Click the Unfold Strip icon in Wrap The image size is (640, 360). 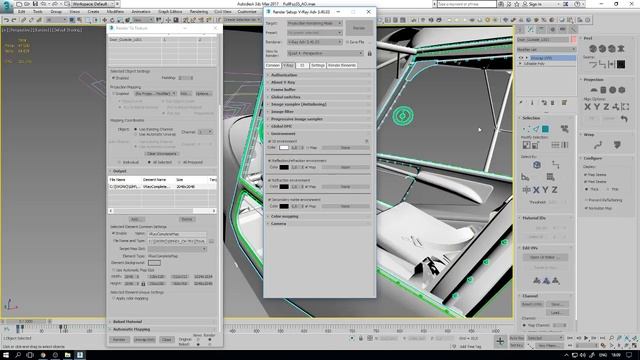coord(617,145)
